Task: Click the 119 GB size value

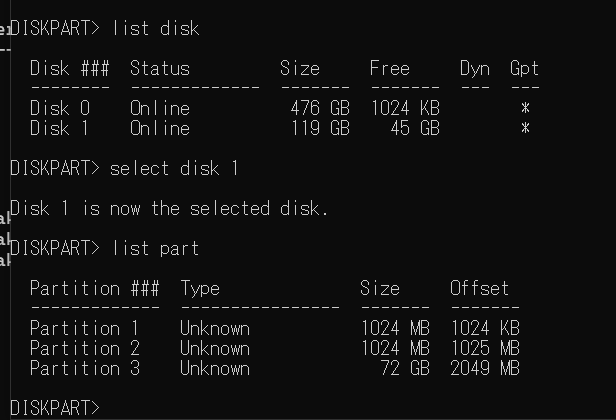Action: 320,128
